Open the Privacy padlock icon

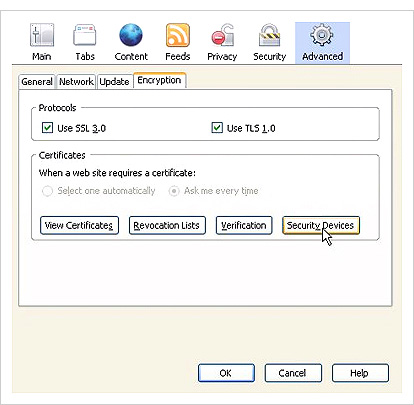pyautogui.click(x=222, y=35)
